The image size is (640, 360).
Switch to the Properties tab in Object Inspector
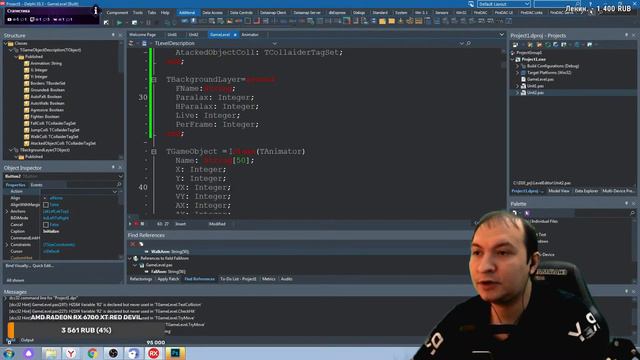click(x=16, y=185)
